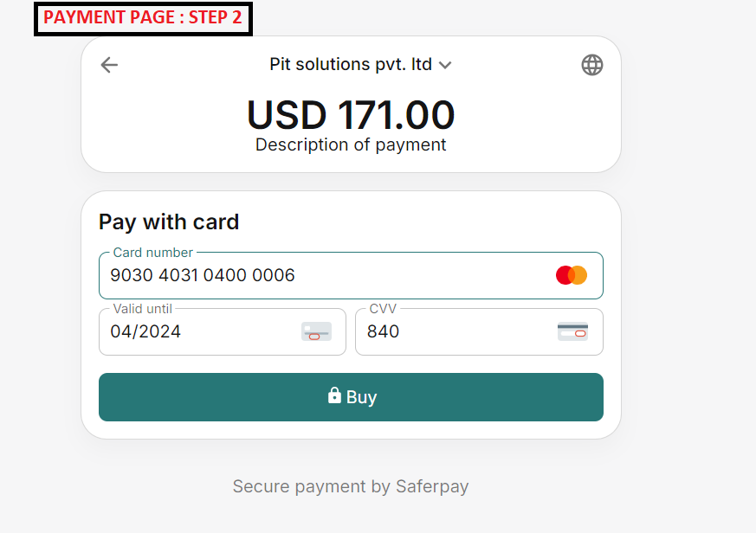The width and height of the screenshot is (756, 533).
Task: Click Secure payment by Saferpay footer text
Action: click(351, 486)
